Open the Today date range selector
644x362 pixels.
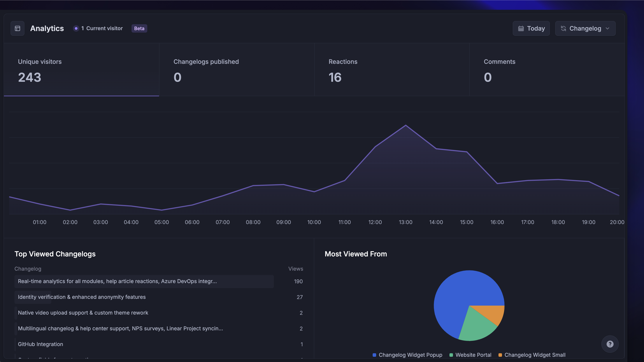531,28
